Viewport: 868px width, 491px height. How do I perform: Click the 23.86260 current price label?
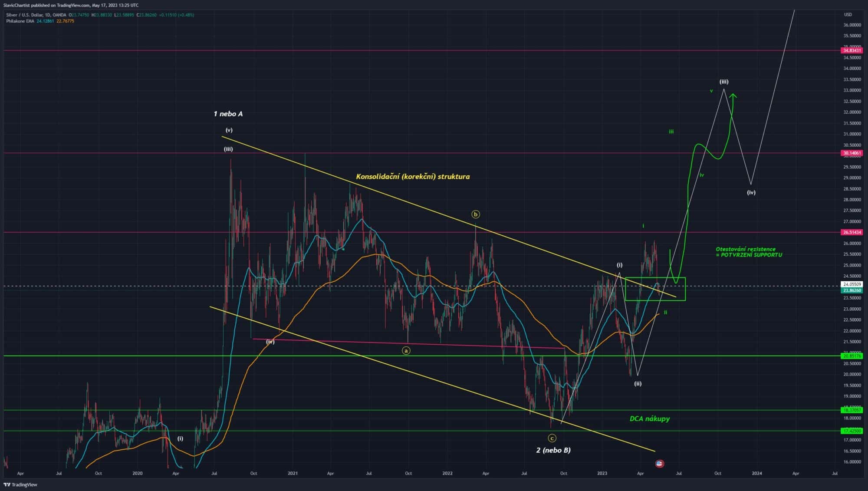[852, 290]
